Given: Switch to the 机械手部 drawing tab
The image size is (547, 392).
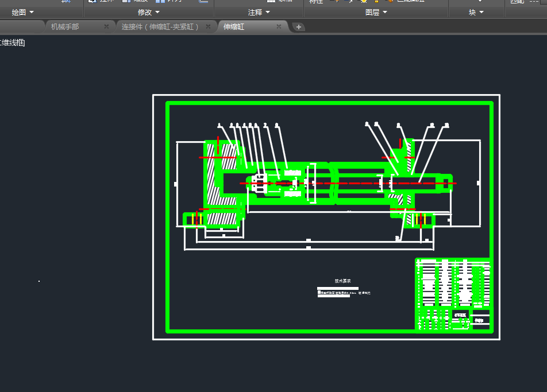Looking at the screenshot, I should (65, 26).
